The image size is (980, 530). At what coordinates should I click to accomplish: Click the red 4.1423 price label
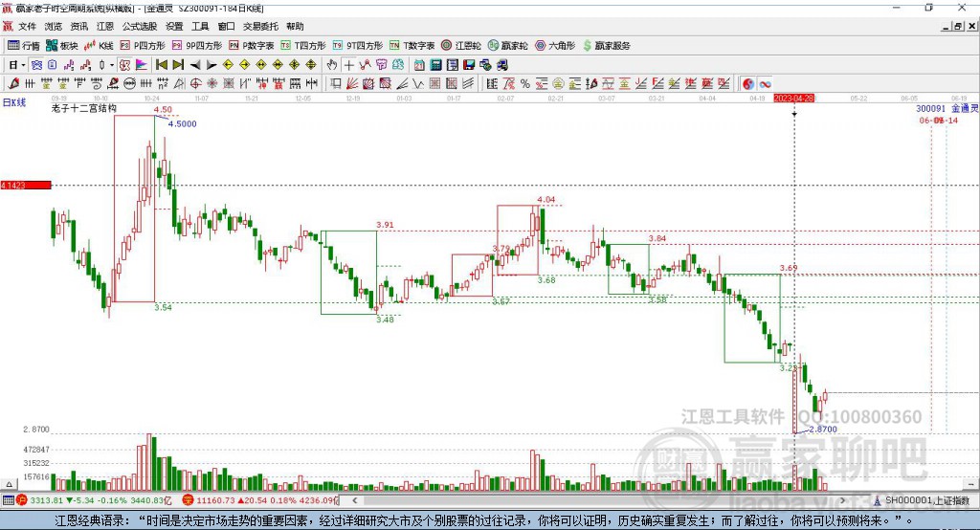point(26,185)
